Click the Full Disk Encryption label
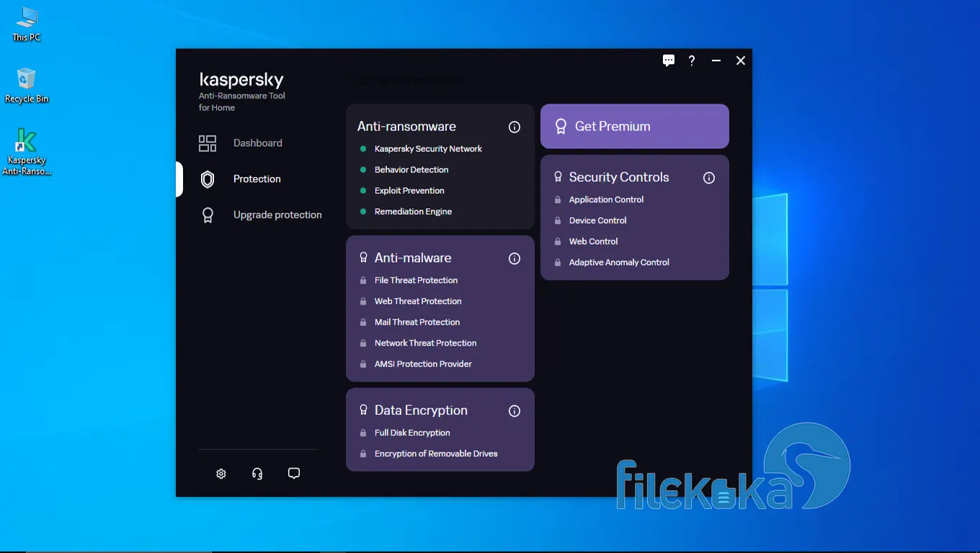The image size is (980, 553). (x=412, y=433)
